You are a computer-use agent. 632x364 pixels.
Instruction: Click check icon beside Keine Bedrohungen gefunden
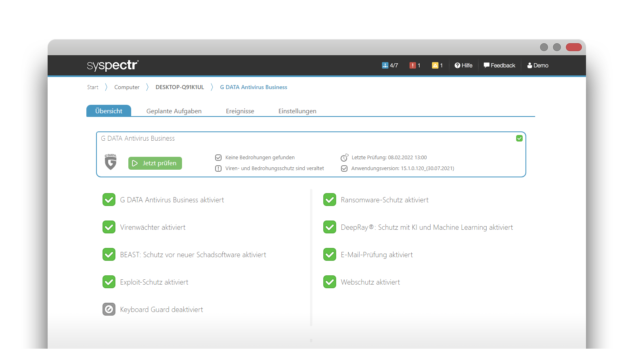pyautogui.click(x=218, y=158)
